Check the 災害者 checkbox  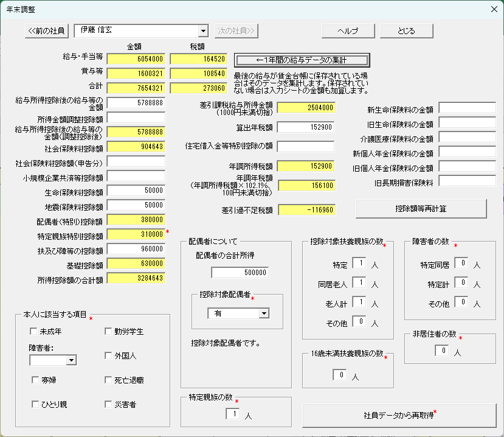pos(108,404)
